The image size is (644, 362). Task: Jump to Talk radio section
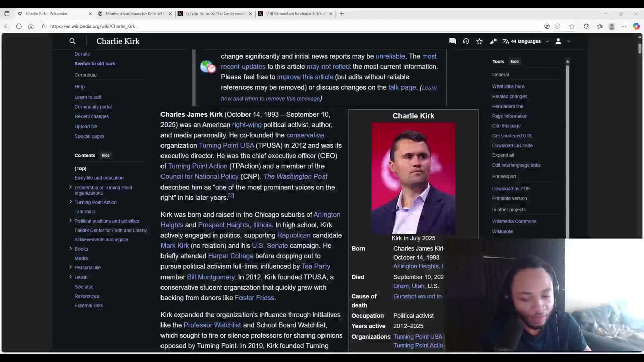[85, 212]
